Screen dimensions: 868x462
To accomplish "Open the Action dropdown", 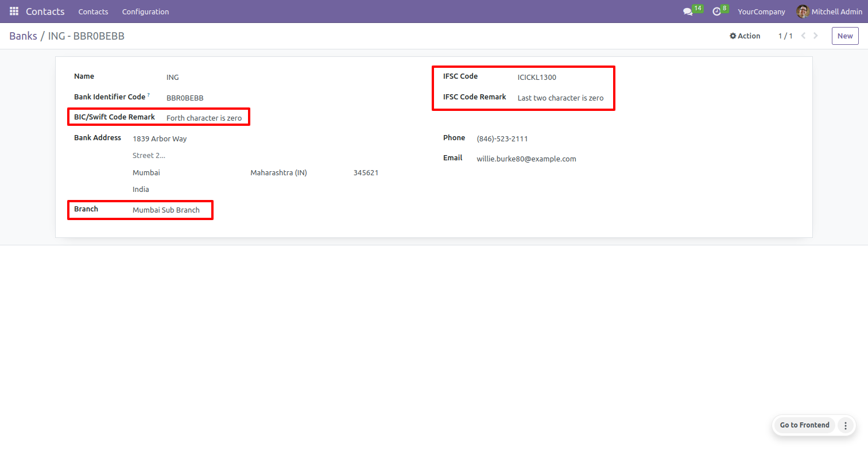I will click(x=745, y=36).
